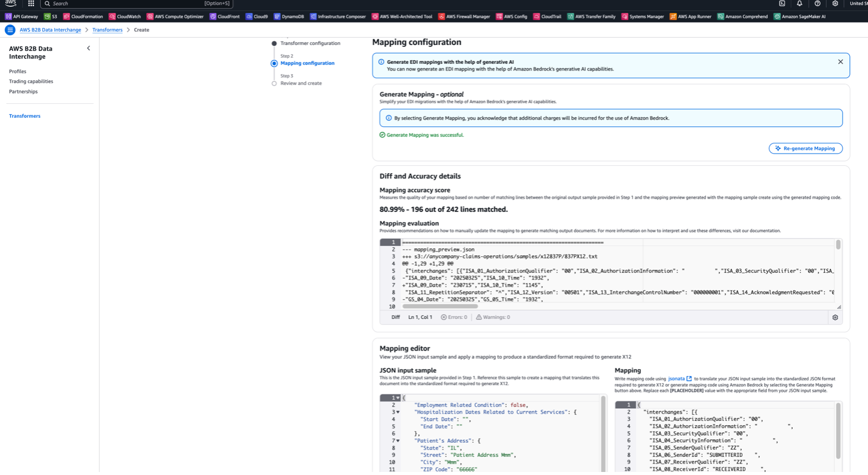The height and width of the screenshot is (475, 868).
Task: Open the Profiles navigation item
Action: [17, 71]
